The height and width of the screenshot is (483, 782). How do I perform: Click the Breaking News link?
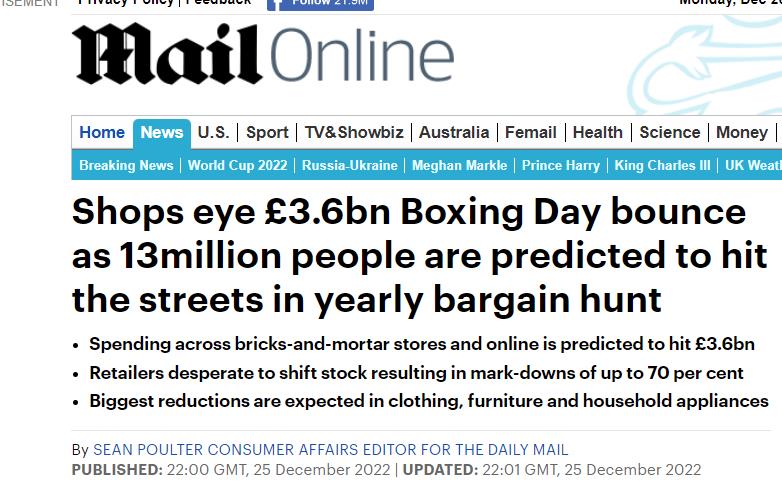[x=126, y=165]
